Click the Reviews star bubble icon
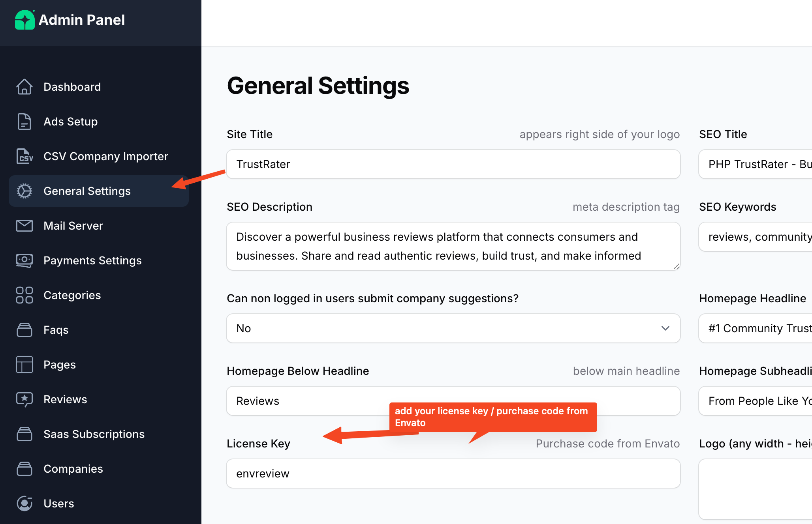This screenshot has height=524, width=812. coord(24,399)
